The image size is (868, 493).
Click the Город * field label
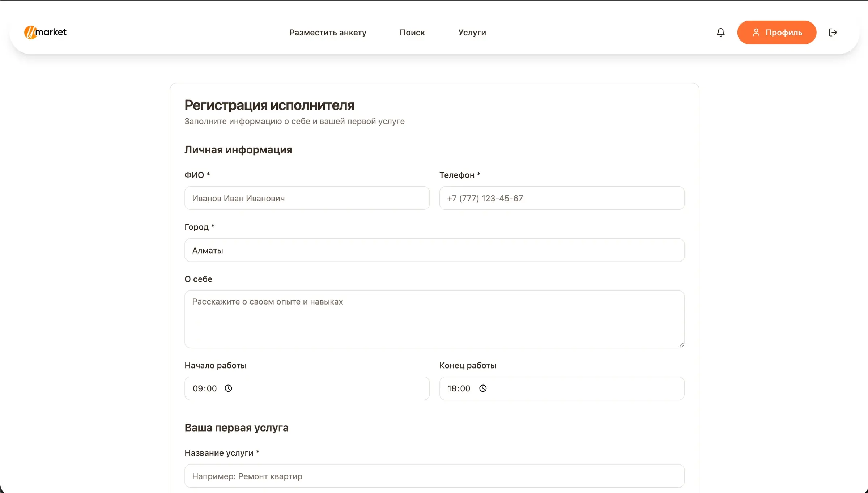200,227
